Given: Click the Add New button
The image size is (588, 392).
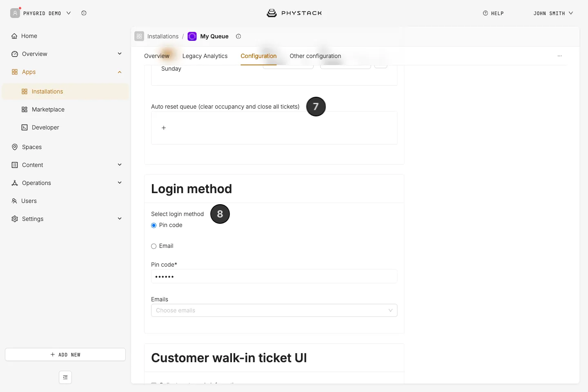Looking at the screenshot, I should point(65,354).
